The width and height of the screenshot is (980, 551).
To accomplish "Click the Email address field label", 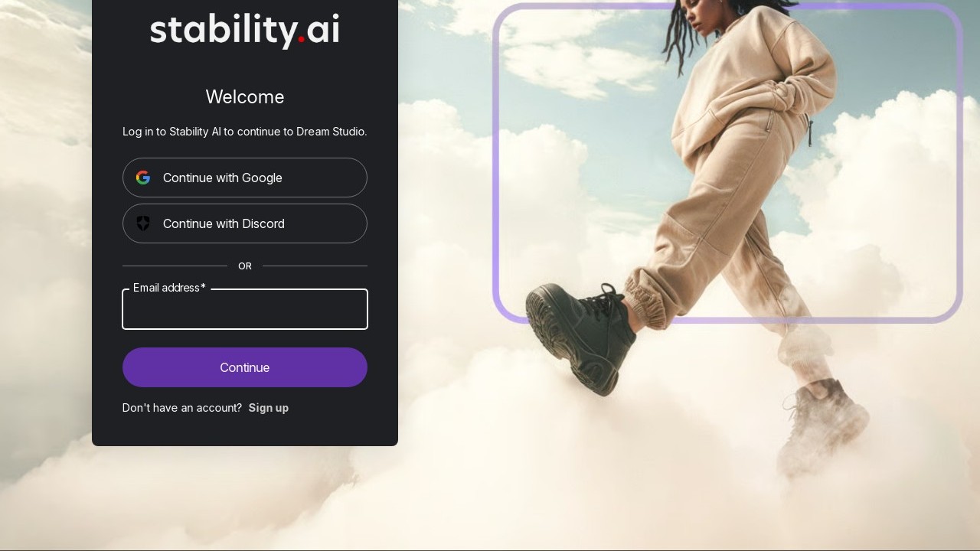I will [x=169, y=288].
